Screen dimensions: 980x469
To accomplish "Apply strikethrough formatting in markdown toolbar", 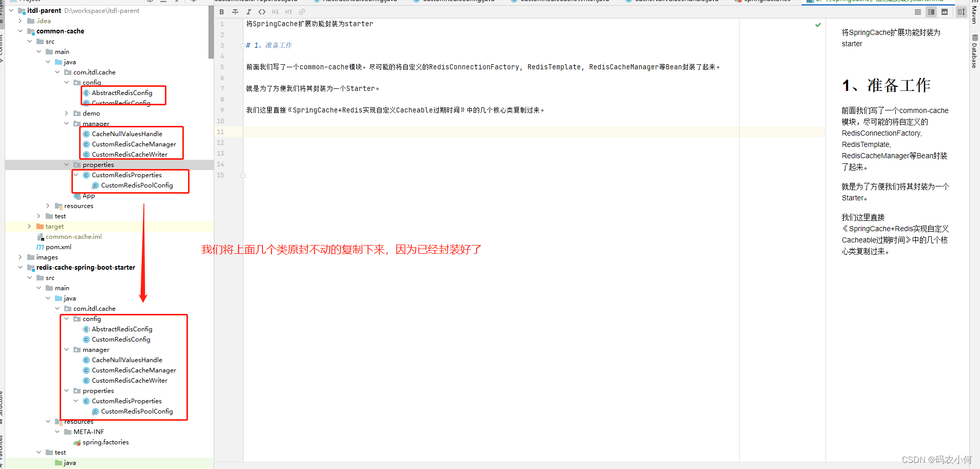I will (x=235, y=12).
